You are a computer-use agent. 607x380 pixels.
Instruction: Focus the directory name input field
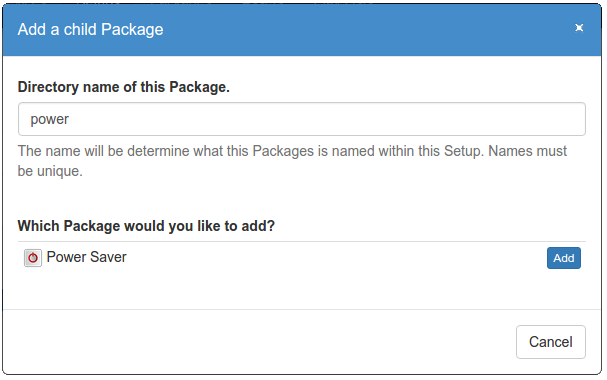pos(302,119)
